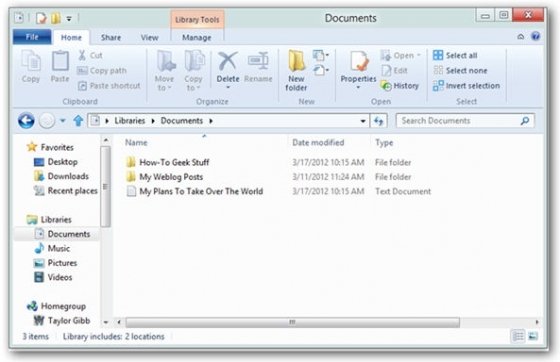Open Recent places in navigation pane

66,191
